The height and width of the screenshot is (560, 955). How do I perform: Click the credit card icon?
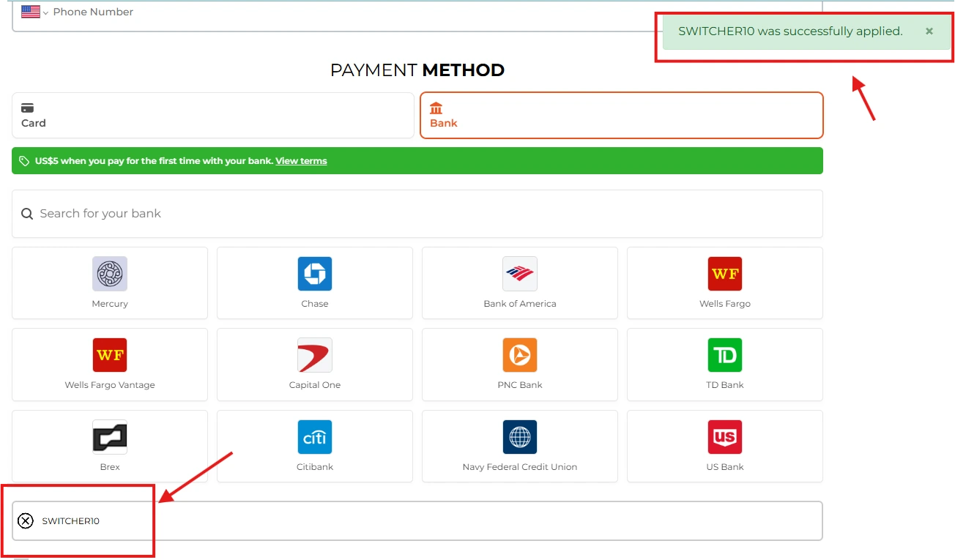point(28,108)
